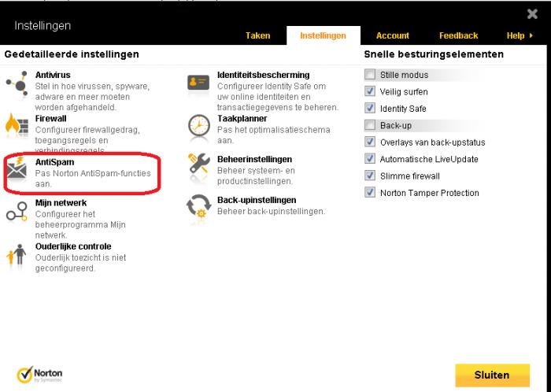Image resolution: width=551 pixels, height=392 pixels.
Task: Click the AntiSpam heading
Action: click(x=54, y=162)
